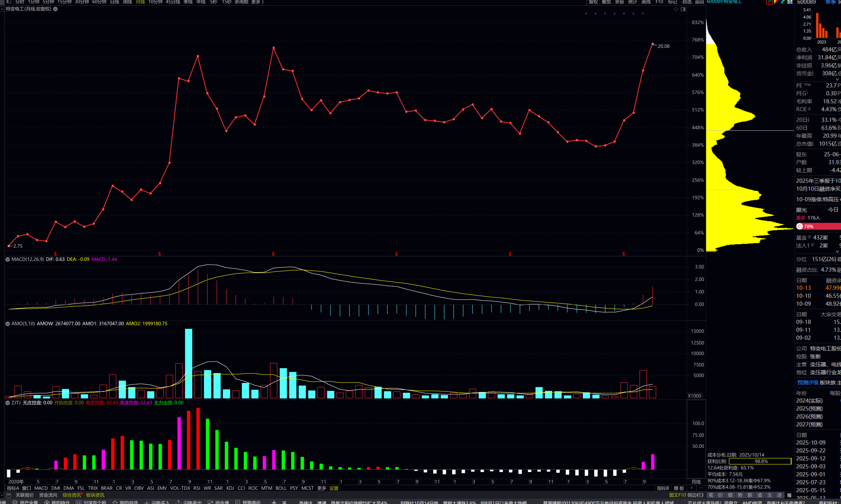
Task: Open dropdown beside 特变电工 chart title
Action: click(x=55, y=9)
